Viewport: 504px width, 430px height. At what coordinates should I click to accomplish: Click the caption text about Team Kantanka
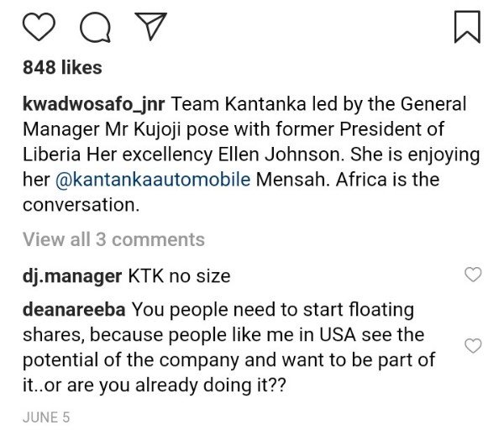[251, 155]
